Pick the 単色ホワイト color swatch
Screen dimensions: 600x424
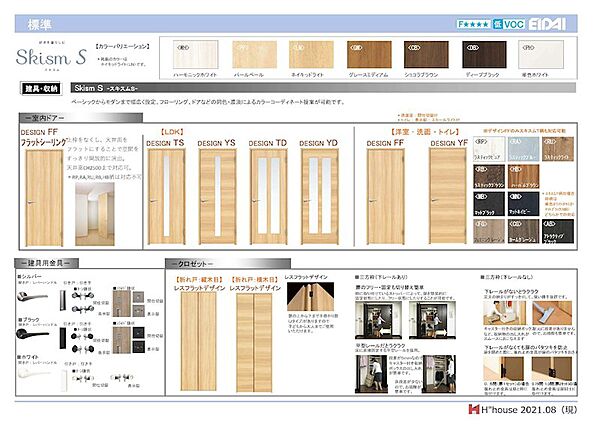[x=541, y=55]
